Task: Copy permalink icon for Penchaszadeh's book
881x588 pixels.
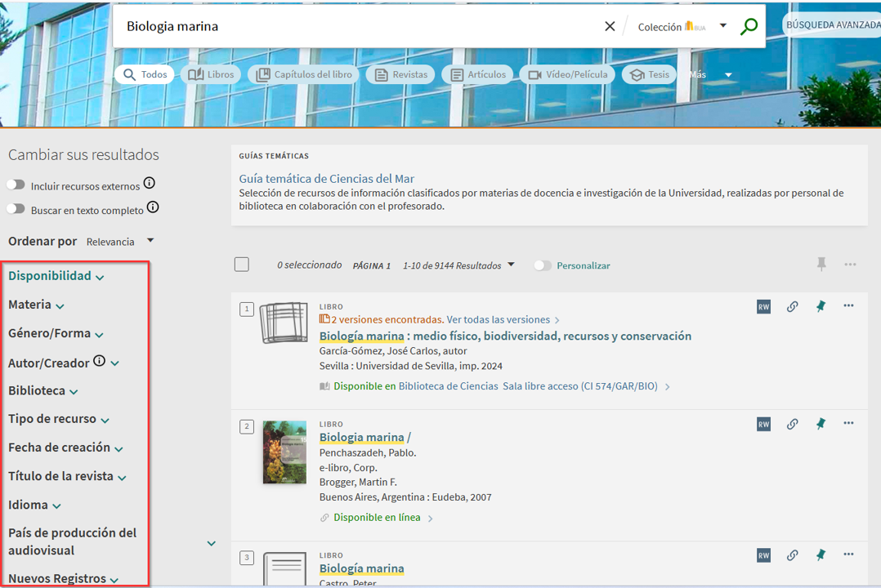Action: [792, 424]
